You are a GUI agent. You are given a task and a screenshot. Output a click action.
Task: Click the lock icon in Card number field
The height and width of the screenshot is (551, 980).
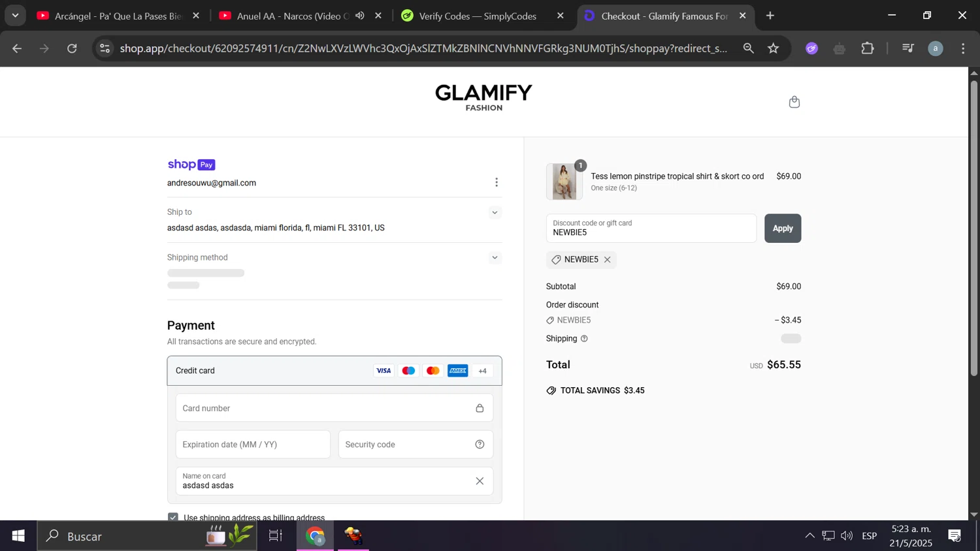click(480, 408)
